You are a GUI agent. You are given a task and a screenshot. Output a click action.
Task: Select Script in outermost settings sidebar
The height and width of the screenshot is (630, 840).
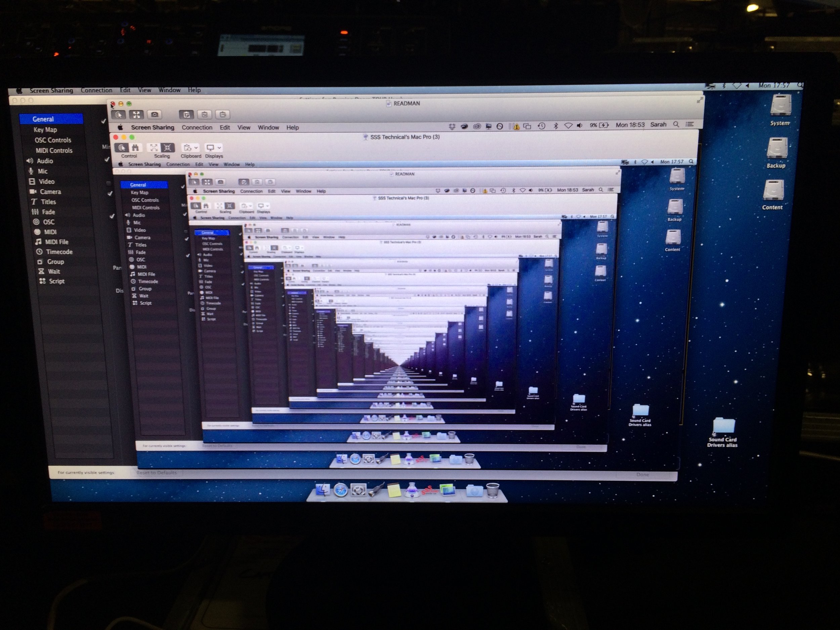56,281
